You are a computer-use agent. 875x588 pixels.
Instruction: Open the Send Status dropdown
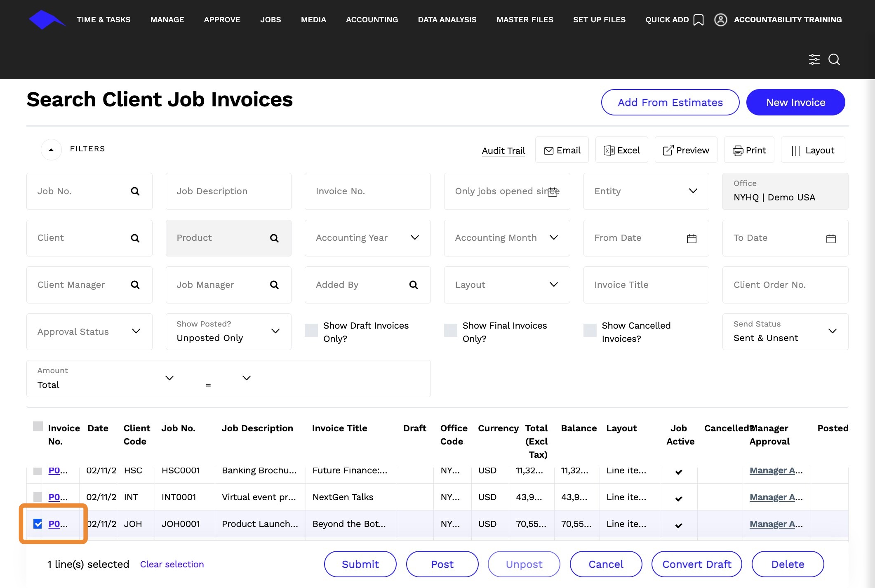pyautogui.click(x=832, y=331)
